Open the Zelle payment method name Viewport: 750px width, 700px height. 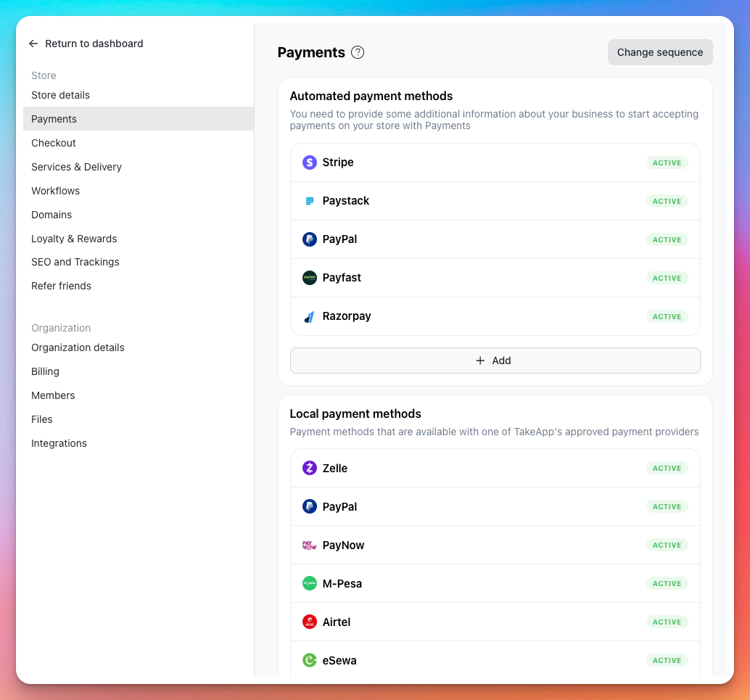(335, 468)
